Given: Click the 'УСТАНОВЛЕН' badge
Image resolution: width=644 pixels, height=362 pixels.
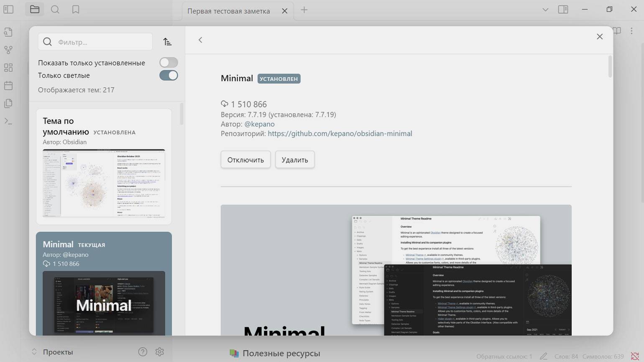Looking at the screenshot, I should pos(279,79).
